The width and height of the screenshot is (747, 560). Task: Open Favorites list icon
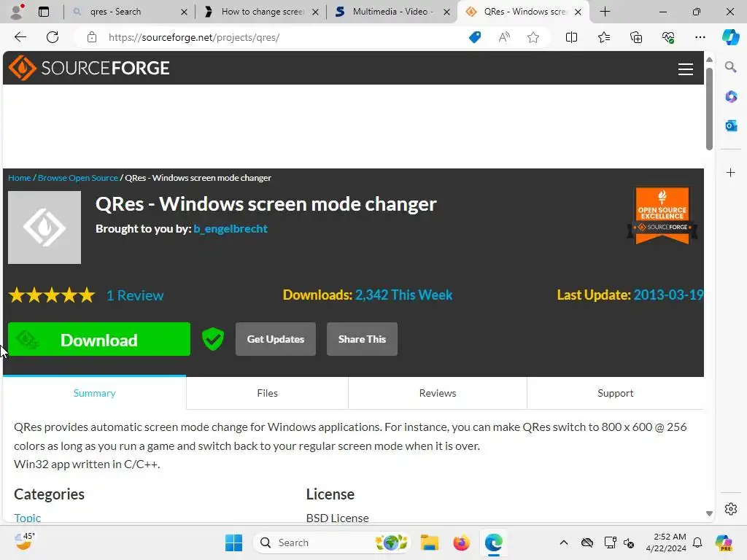point(603,37)
